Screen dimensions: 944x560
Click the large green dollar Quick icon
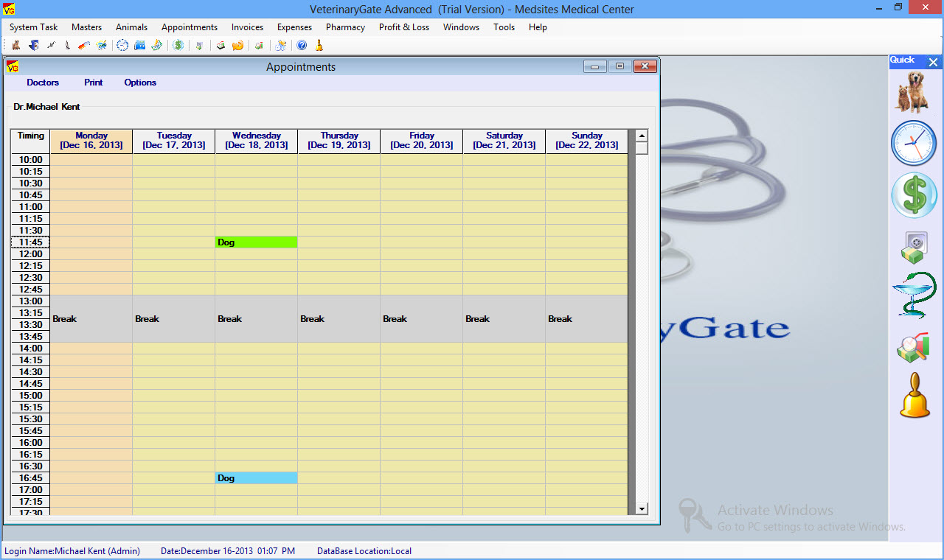point(913,195)
